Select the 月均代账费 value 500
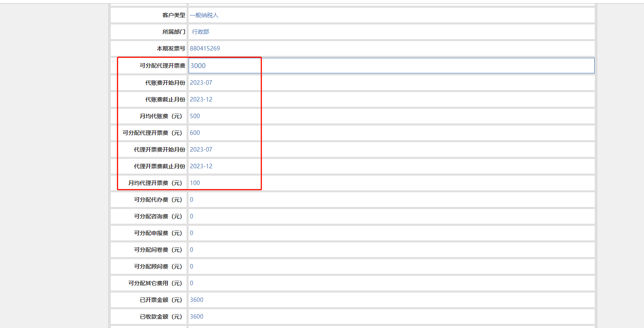Screen dimensions: 644x328 coord(195,116)
